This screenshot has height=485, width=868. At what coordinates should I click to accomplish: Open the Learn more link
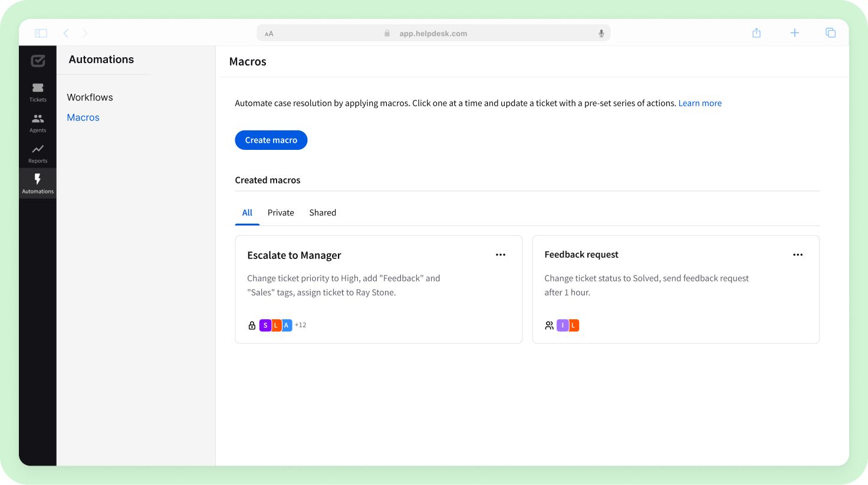(x=700, y=103)
